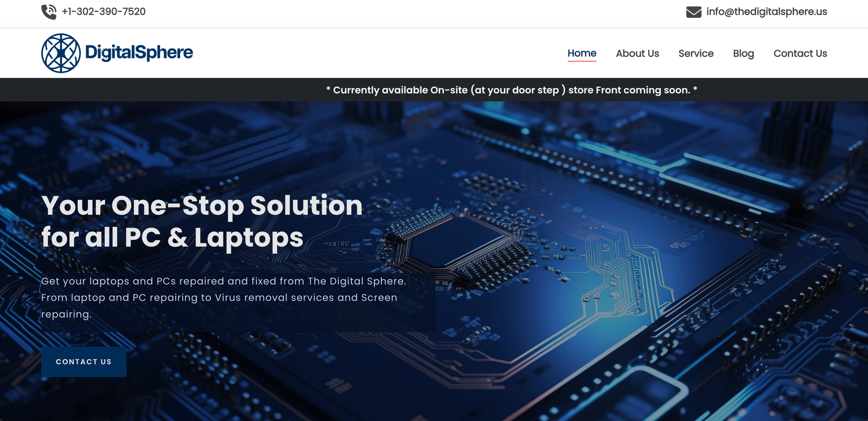868x421 pixels.
Task: Click the DigitalSphere globe logo icon
Action: pos(61,53)
